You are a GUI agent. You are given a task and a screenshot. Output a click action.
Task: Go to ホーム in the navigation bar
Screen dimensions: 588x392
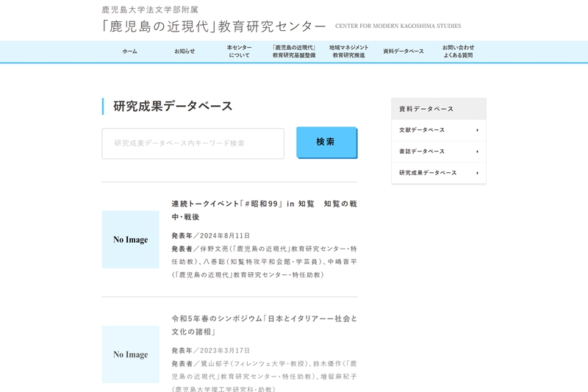(129, 51)
